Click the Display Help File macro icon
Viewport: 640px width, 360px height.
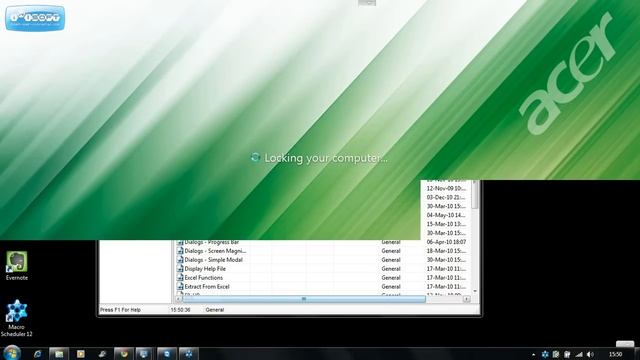(180, 269)
